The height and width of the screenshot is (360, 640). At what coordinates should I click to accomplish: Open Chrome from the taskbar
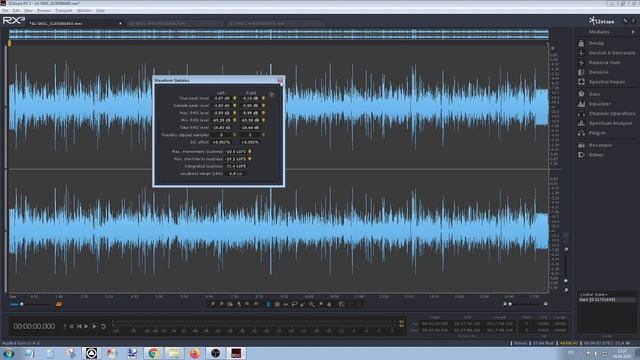(x=153, y=353)
